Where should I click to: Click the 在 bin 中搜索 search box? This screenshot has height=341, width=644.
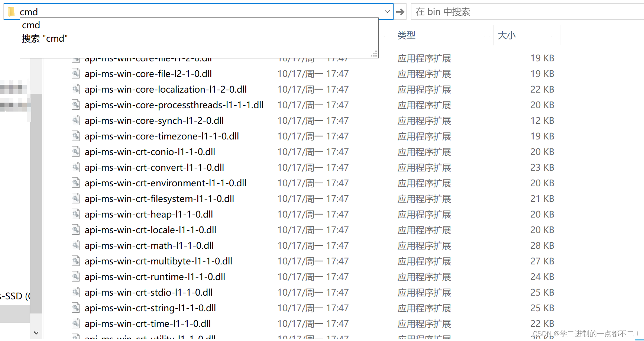click(483, 12)
